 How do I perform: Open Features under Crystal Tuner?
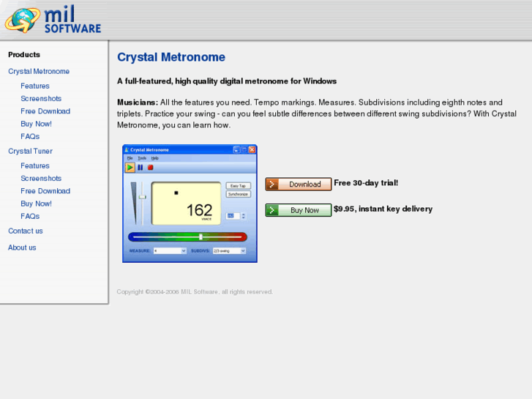(x=35, y=165)
